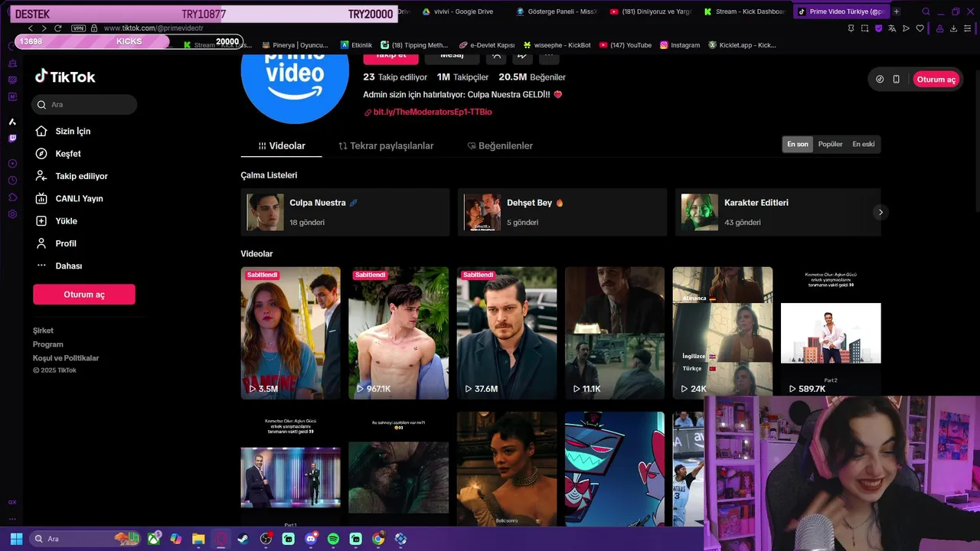980x551 pixels.
Task: Sort videos by Popüler
Action: tap(830, 144)
